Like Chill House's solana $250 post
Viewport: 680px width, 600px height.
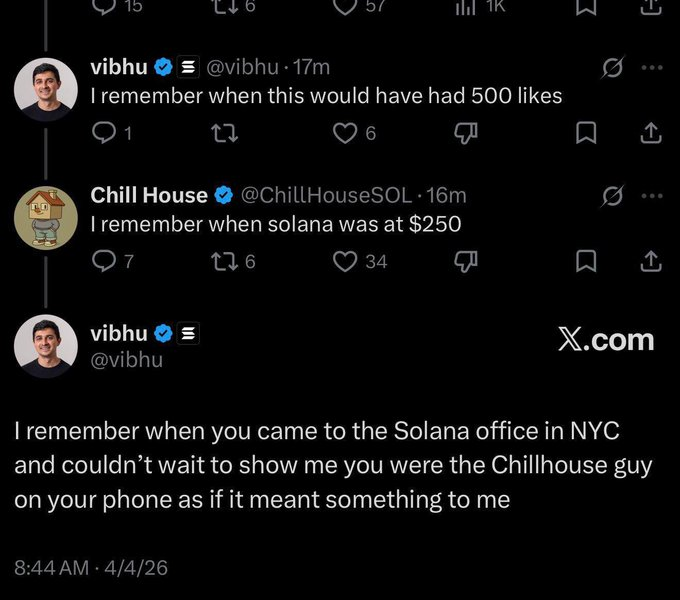coord(345,261)
